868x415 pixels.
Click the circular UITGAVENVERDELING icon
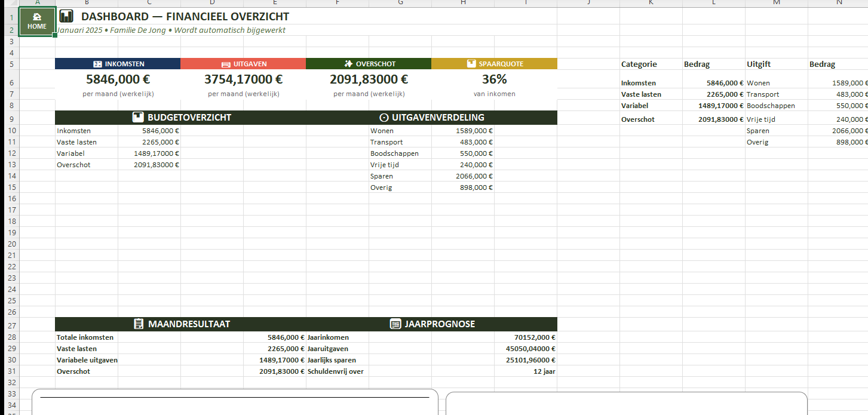point(384,118)
